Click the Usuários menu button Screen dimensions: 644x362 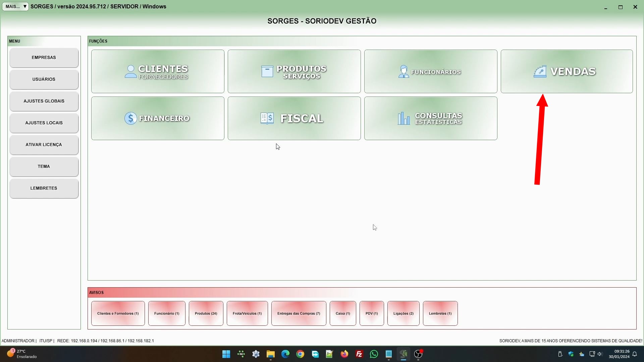(x=44, y=79)
